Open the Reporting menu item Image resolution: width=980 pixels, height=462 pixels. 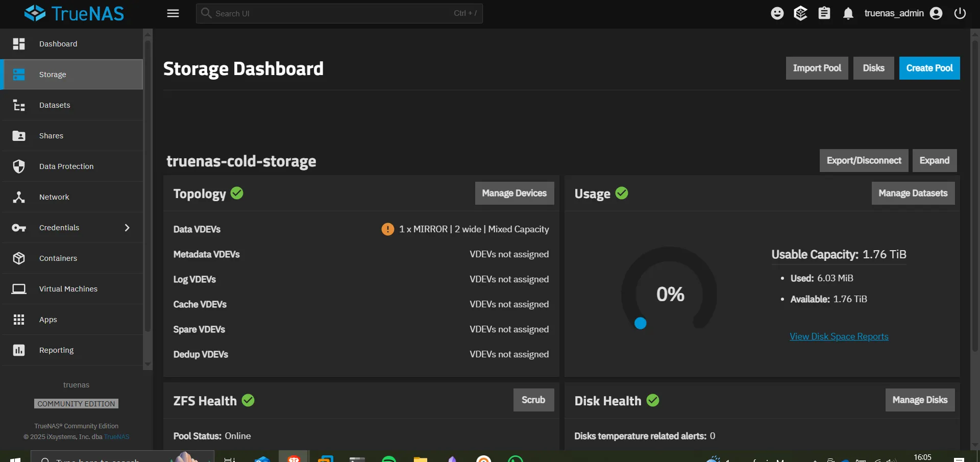point(72,350)
